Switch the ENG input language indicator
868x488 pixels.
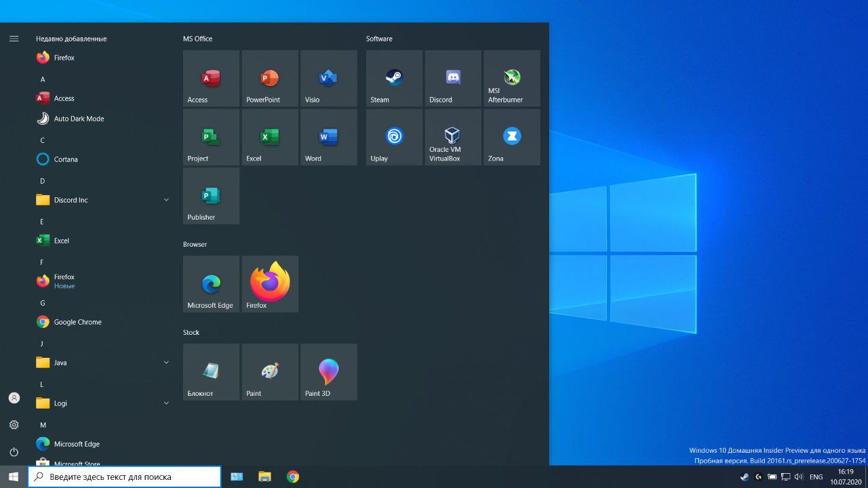816,476
